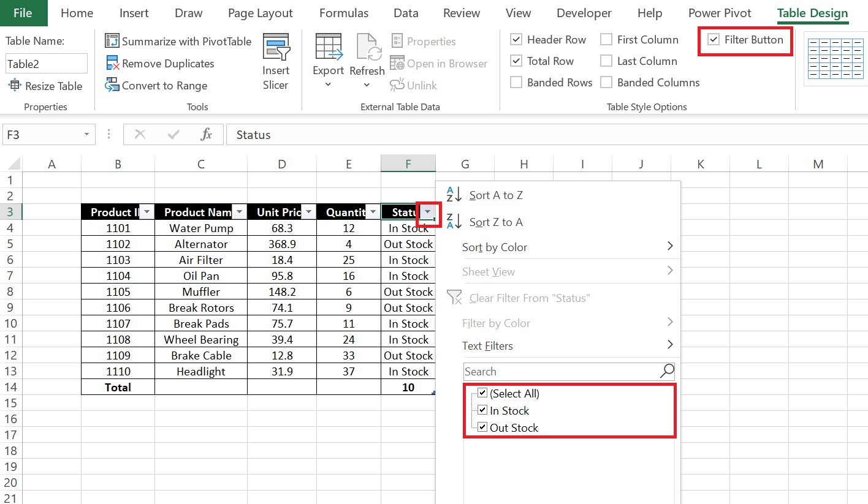Choose Sort A to Z
Image resolution: width=868 pixels, height=504 pixels.
point(496,195)
